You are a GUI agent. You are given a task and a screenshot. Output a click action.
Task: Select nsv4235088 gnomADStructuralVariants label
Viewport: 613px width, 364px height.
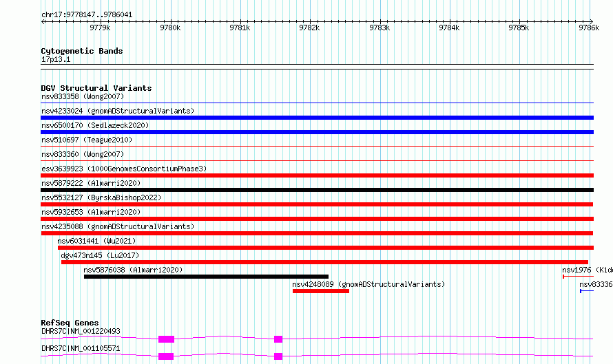pos(118,226)
